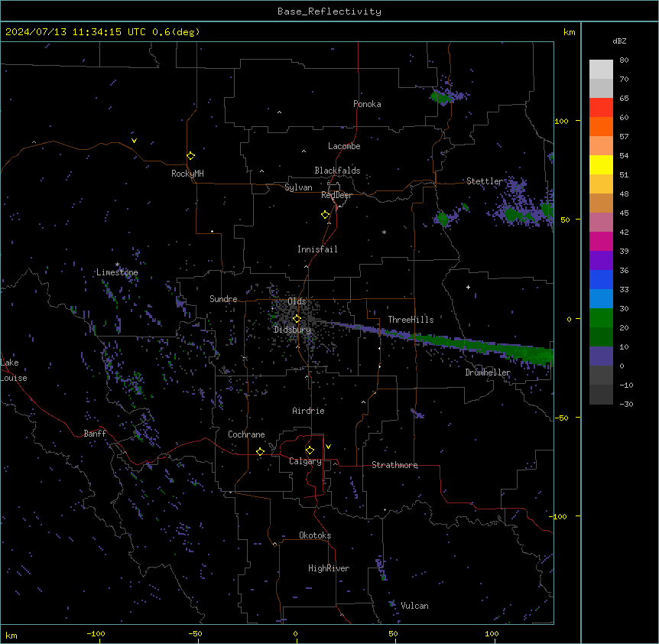Screen dimensions: 659x644
Task: Click the Okotoks town label
Action: [x=315, y=535]
